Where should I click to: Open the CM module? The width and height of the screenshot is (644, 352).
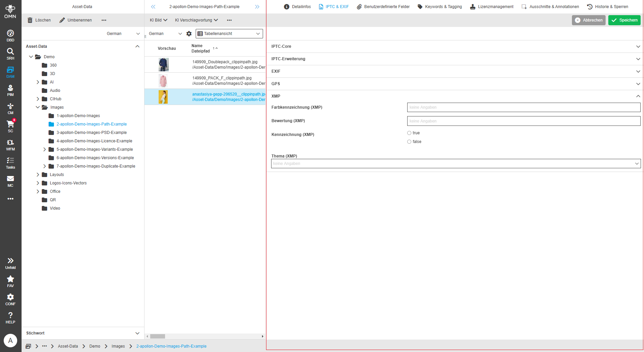[10, 108]
